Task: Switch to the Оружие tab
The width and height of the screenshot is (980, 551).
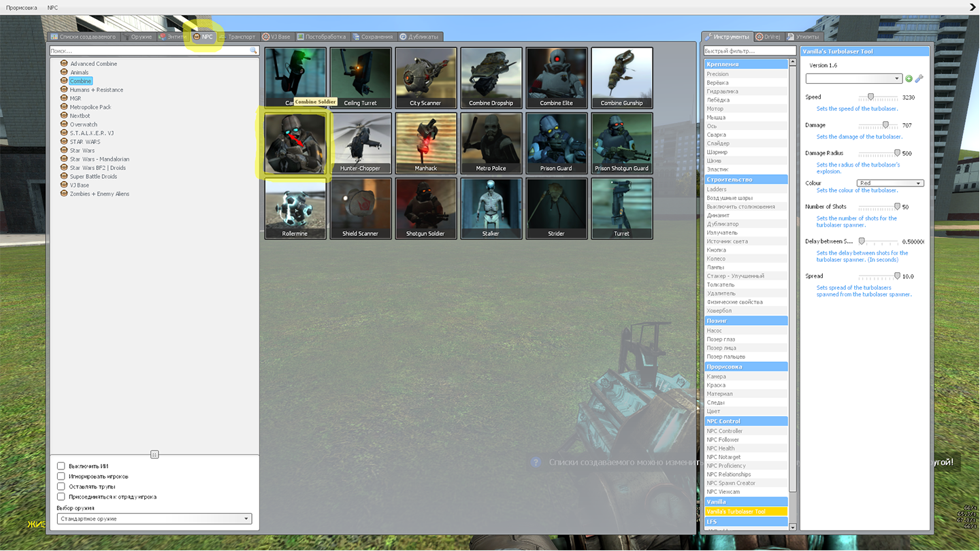Action: pos(138,37)
